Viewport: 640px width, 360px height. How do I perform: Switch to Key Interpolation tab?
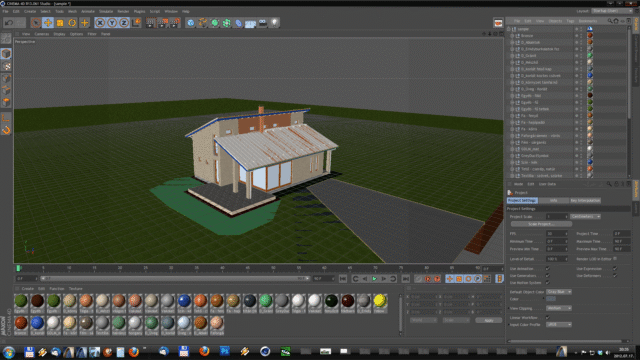coord(585,200)
